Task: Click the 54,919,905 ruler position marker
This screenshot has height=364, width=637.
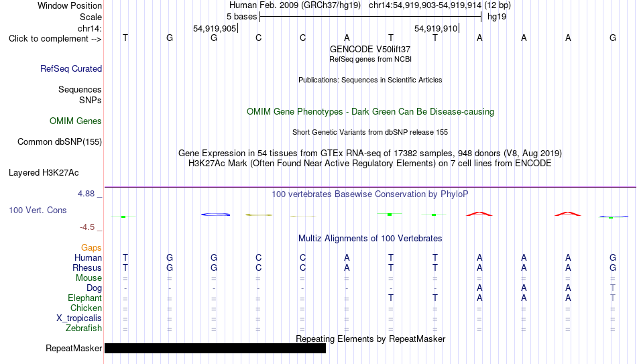Action: [x=215, y=28]
